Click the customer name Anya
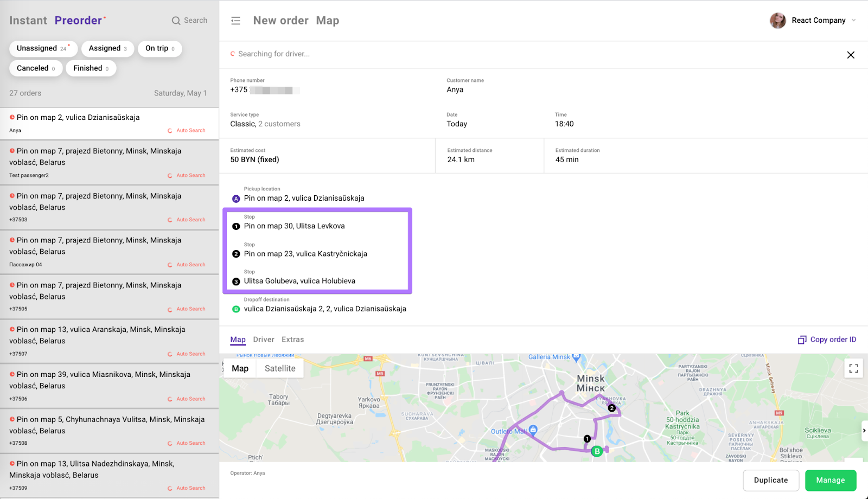Screen dimensions: 868x499 (x=455, y=90)
